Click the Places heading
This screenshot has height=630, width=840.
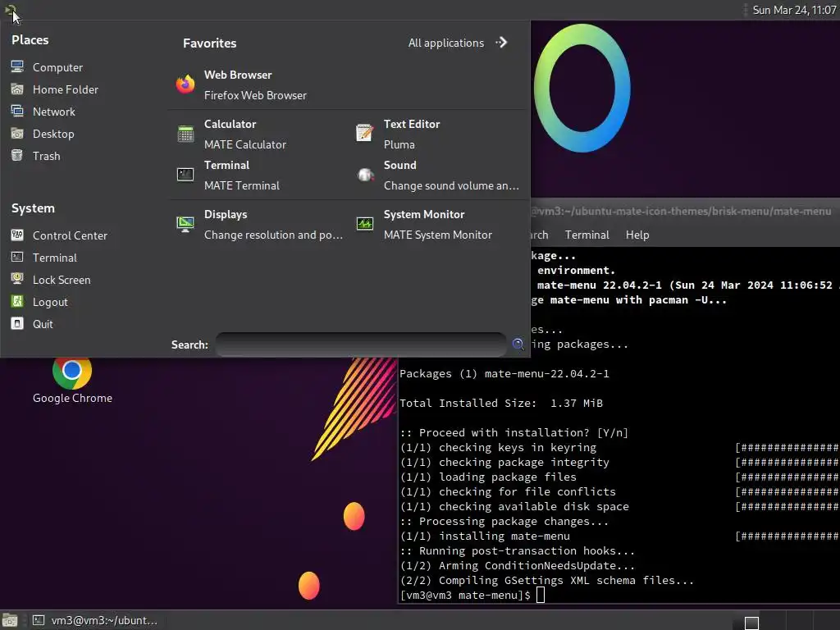click(x=30, y=40)
